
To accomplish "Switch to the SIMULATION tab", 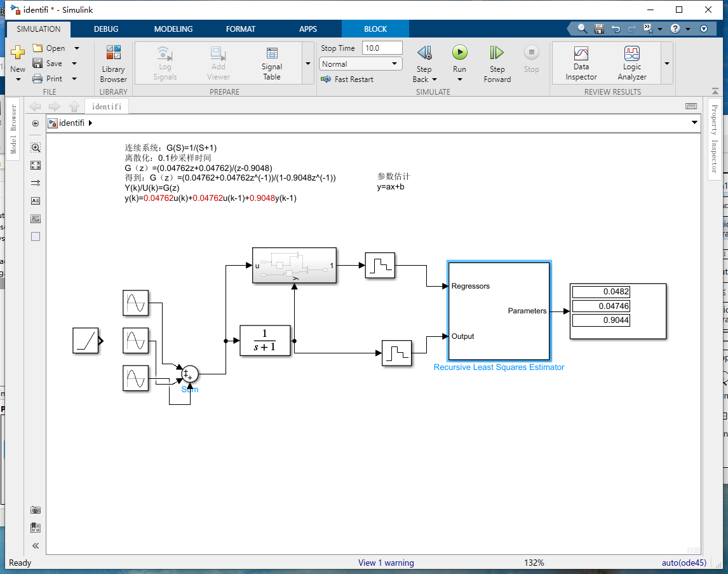I will point(39,29).
